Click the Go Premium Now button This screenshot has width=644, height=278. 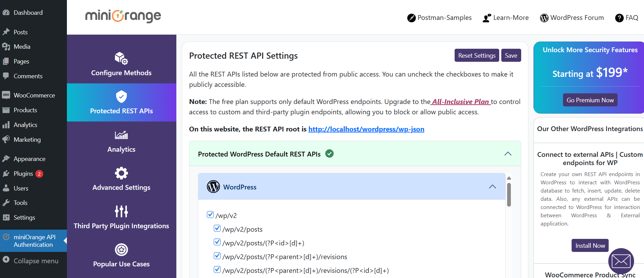590,100
